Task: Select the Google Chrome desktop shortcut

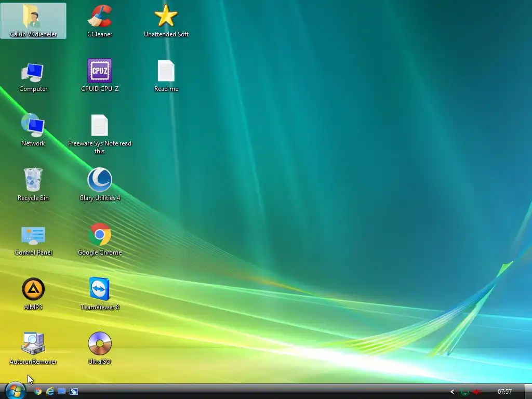Action: 99,240
